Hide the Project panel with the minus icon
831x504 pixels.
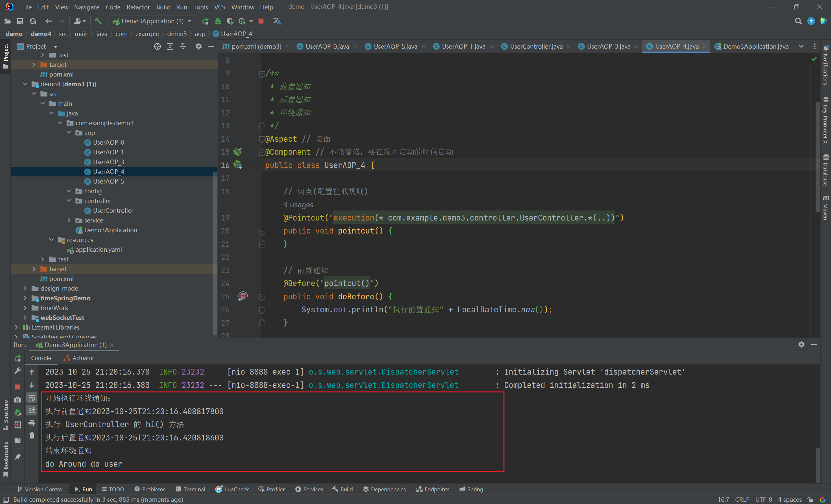pyautogui.click(x=211, y=46)
